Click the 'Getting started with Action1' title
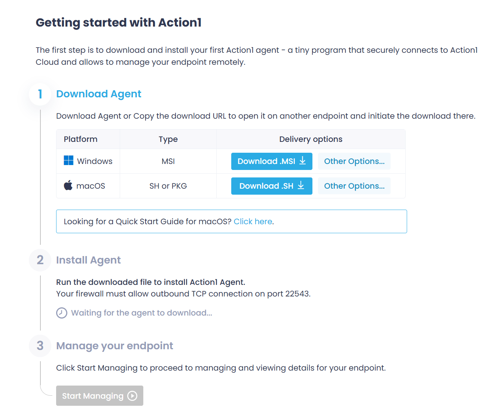The image size is (504, 420). tap(119, 22)
